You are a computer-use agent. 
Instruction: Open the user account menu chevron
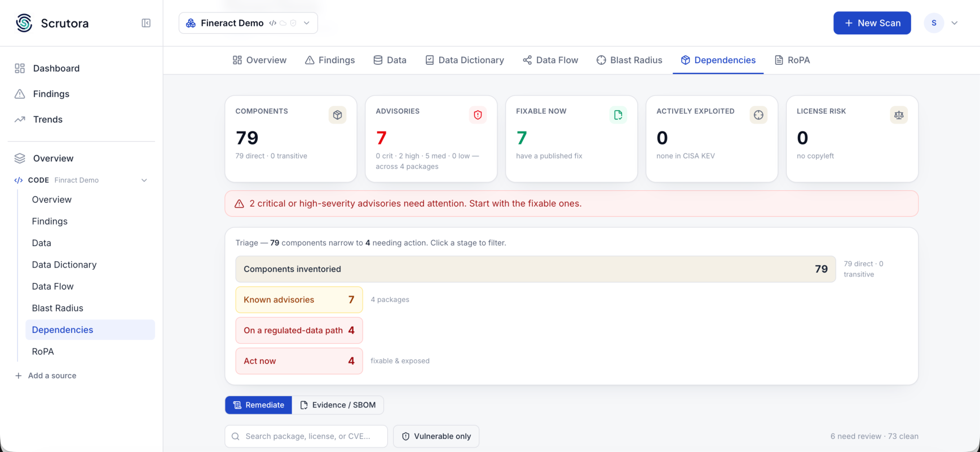[955, 23]
